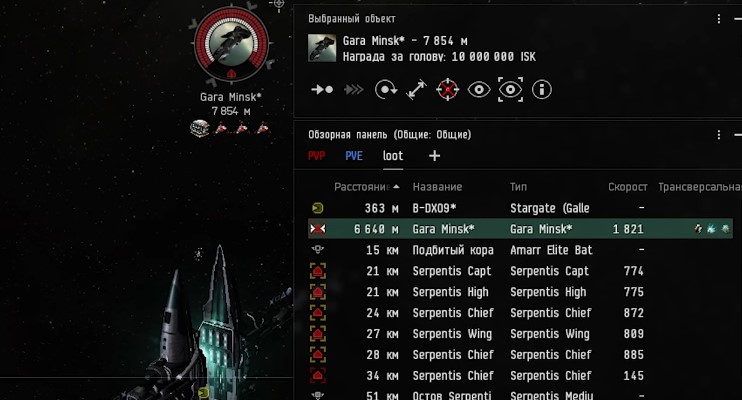Switch to the PVP overview tab
The image size is (742, 400).
[317, 156]
